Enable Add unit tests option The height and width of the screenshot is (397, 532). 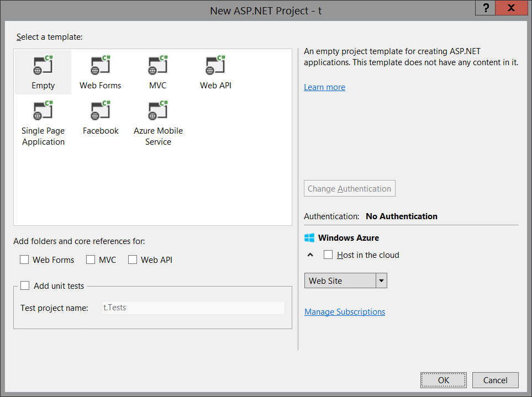[25, 285]
